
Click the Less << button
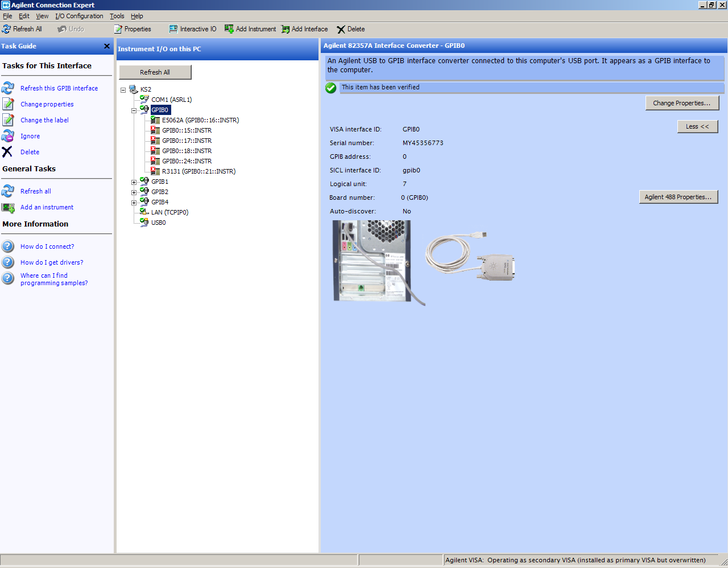(x=697, y=126)
